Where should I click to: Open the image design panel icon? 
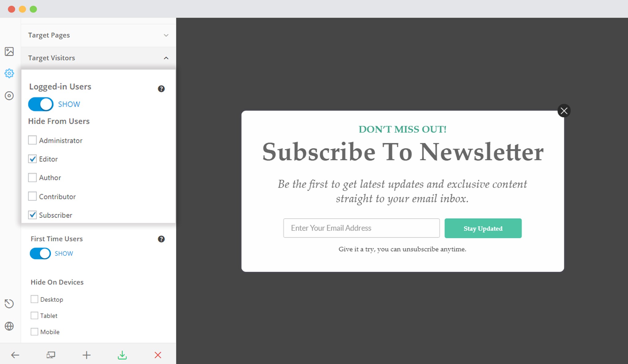tap(9, 51)
